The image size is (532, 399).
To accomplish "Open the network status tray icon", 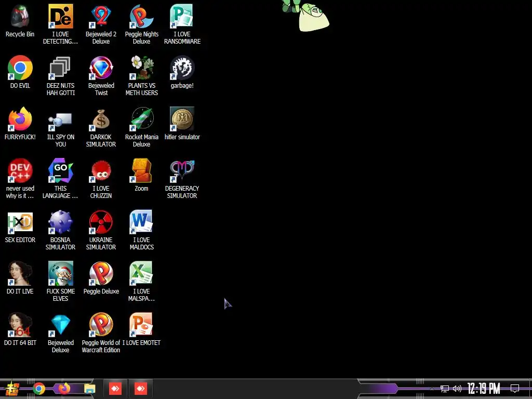I will [445, 389].
